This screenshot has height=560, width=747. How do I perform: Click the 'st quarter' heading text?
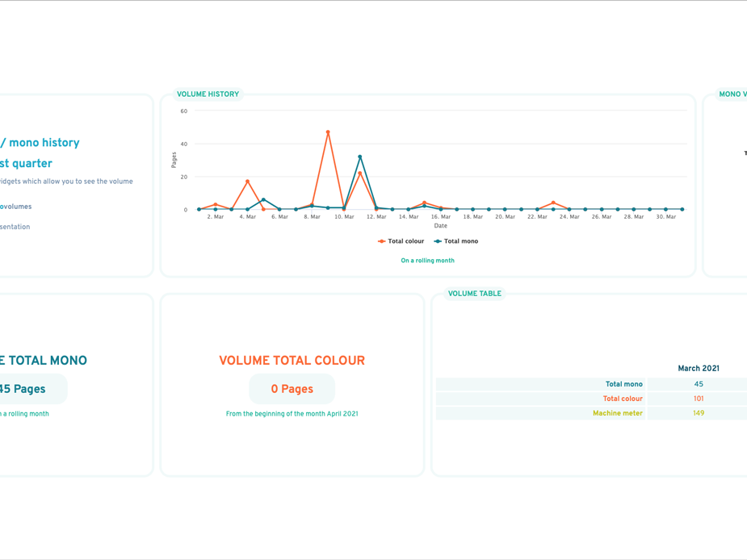[26, 163]
